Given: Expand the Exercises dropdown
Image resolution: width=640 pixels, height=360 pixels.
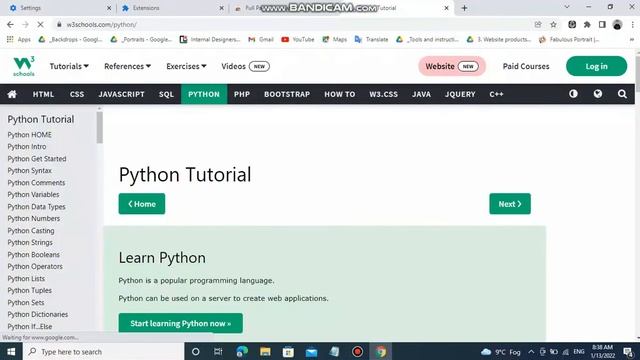Looking at the screenshot, I should (186, 66).
